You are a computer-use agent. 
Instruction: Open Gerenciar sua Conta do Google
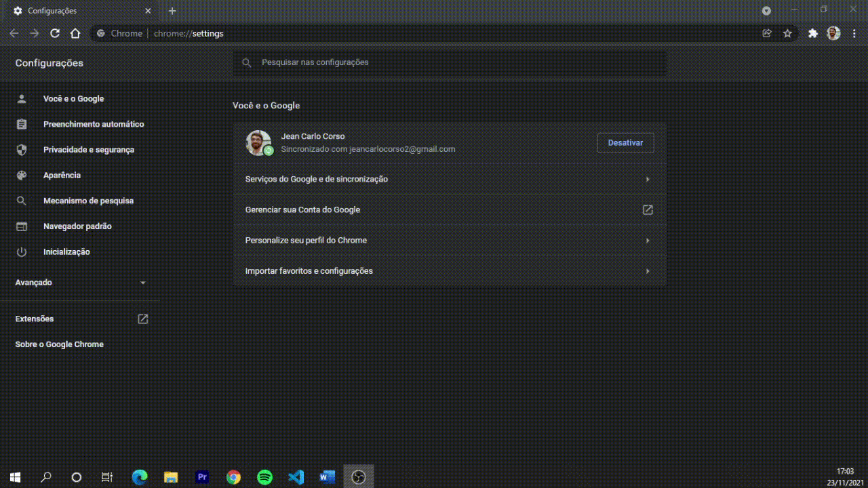click(450, 210)
